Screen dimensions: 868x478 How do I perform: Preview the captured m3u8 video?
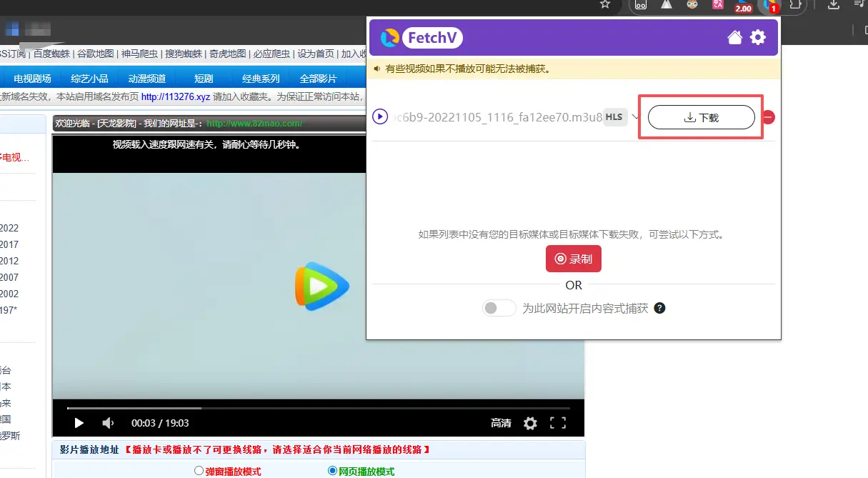point(380,116)
